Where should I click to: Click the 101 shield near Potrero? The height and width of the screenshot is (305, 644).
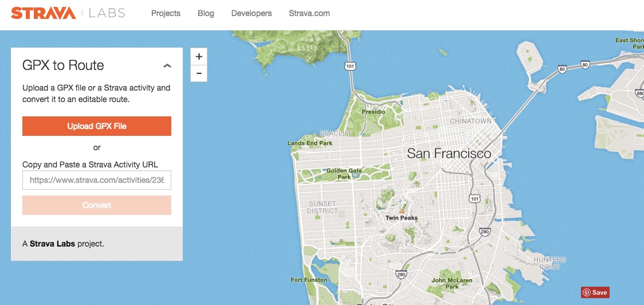point(475,198)
